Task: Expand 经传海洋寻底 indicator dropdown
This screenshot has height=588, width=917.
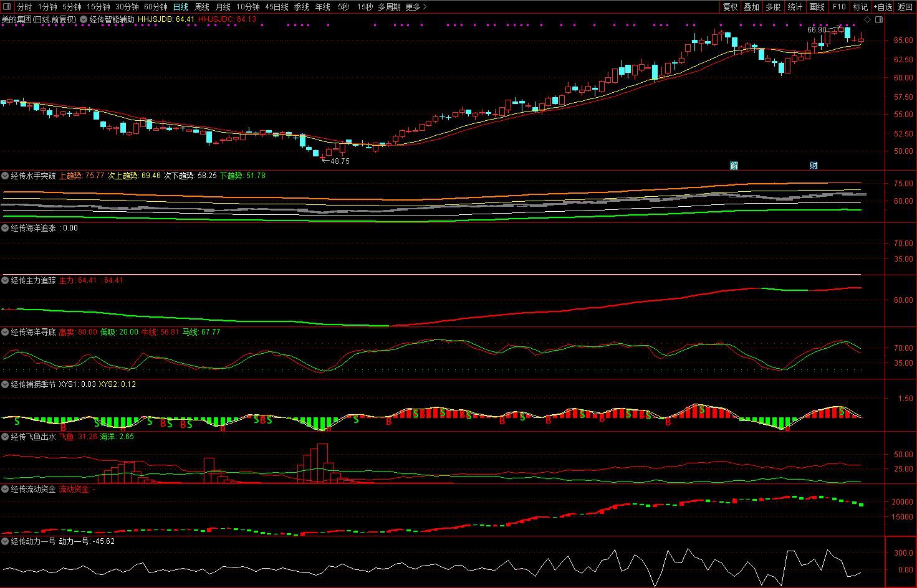Action: click(6, 332)
